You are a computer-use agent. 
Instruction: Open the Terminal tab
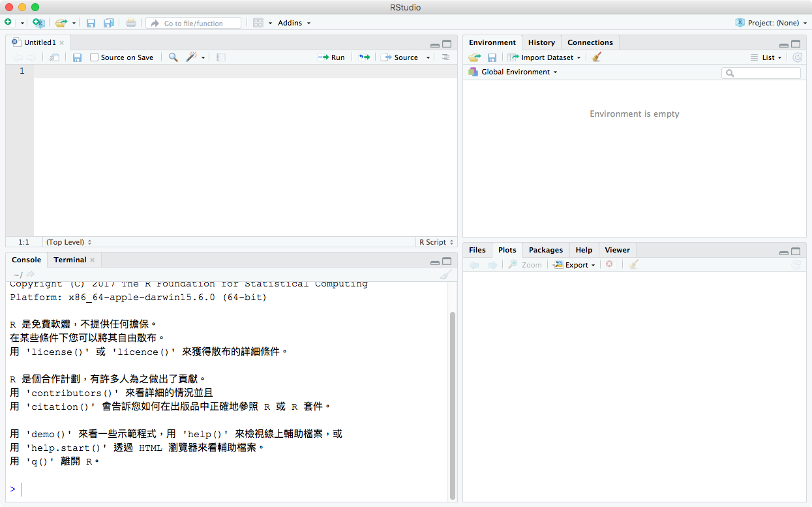(x=70, y=260)
